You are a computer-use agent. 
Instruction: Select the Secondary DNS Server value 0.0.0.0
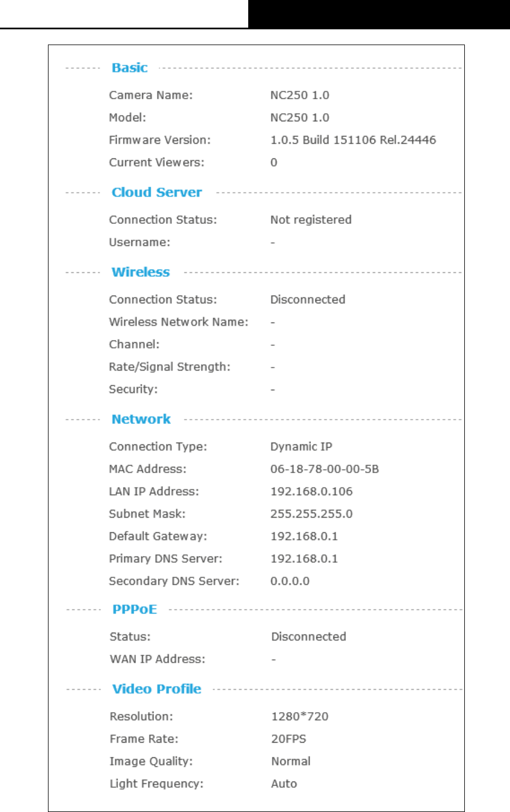(290, 581)
